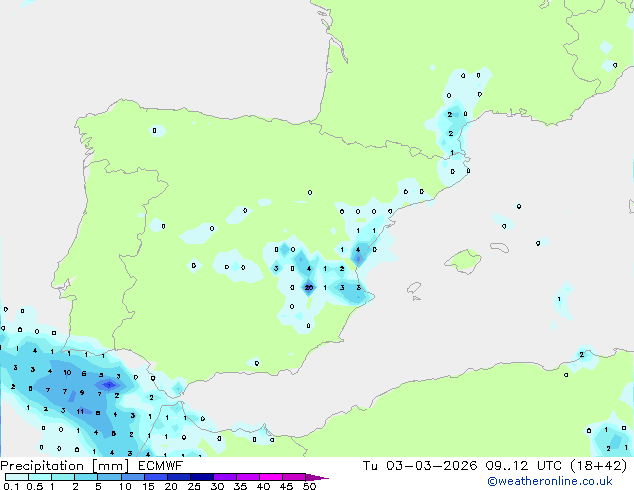Click the legend label 35

coord(240,486)
